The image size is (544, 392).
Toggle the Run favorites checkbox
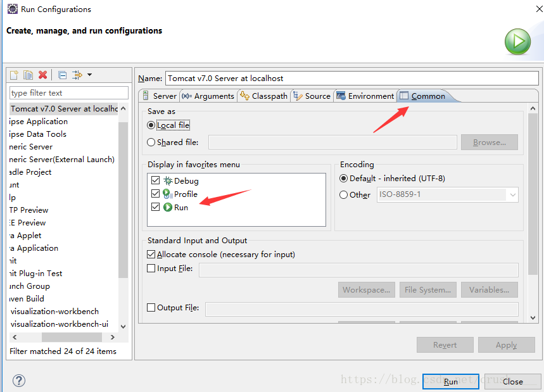pos(155,207)
